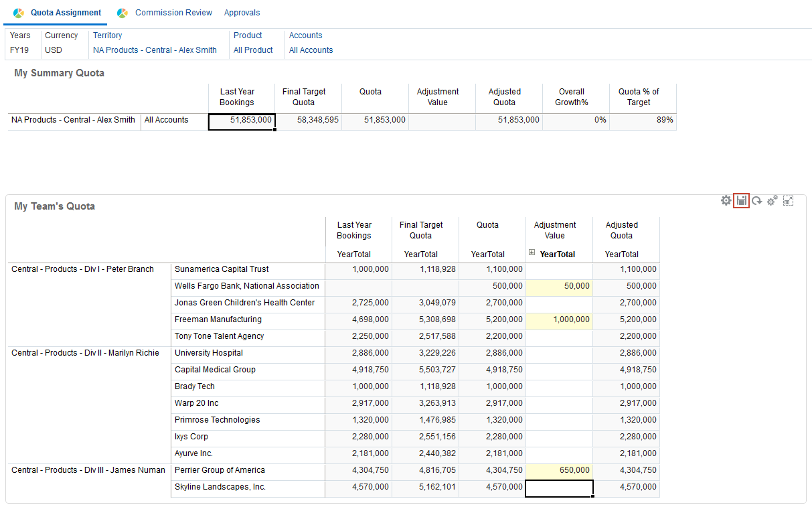
Task: Click the Refresh arrow icon
Action: [756, 200]
